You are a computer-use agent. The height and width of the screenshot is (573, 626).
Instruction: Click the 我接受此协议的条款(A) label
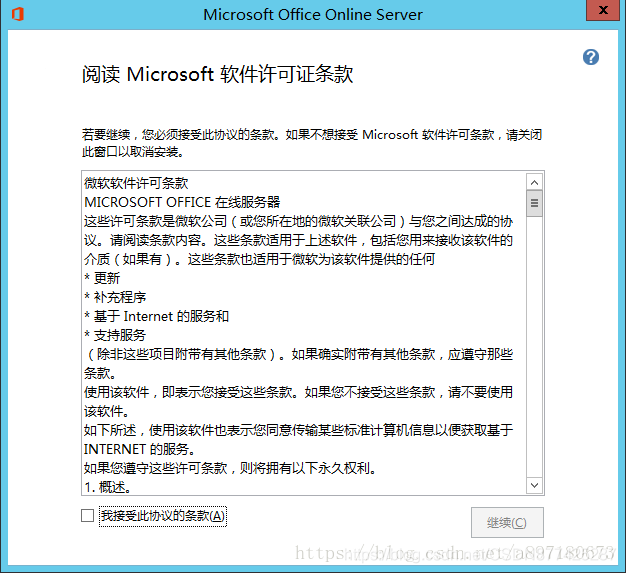point(163,516)
